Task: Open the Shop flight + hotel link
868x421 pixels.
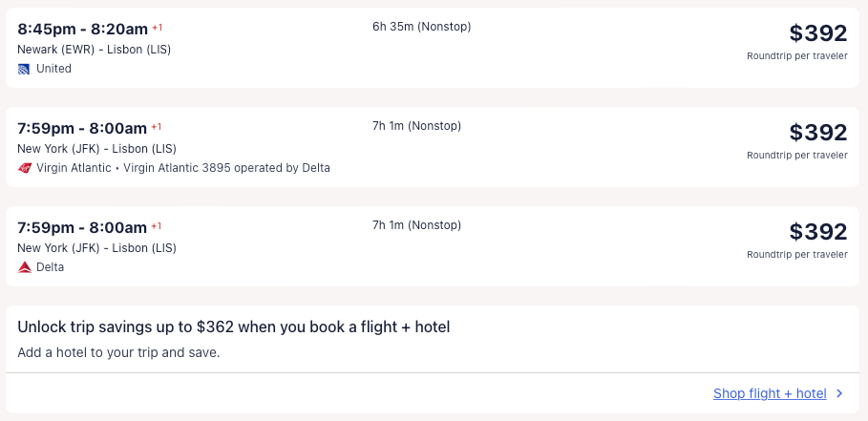Action: [x=770, y=393]
